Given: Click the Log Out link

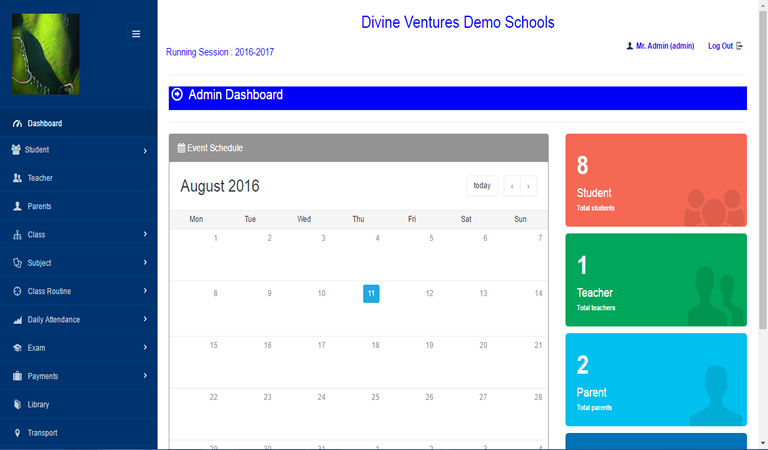Looking at the screenshot, I should pyautogui.click(x=724, y=46).
